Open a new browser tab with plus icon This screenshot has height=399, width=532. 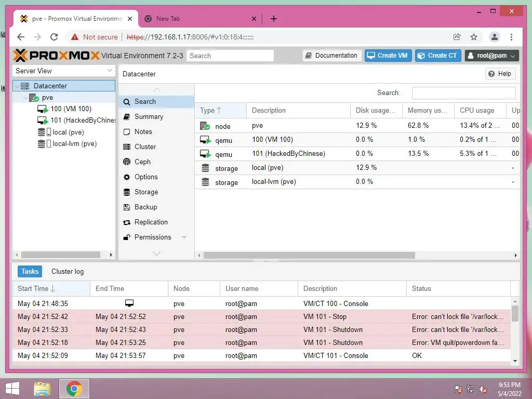(x=274, y=19)
